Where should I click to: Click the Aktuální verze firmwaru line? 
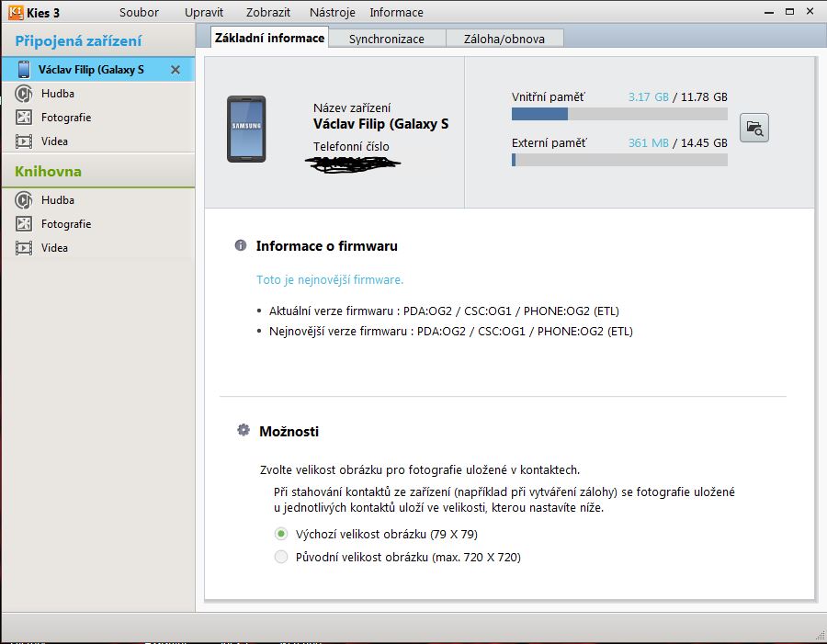coord(444,311)
